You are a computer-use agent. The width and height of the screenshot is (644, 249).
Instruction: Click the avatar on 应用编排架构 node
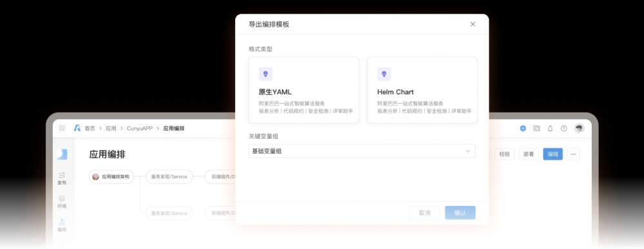[96, 177]
